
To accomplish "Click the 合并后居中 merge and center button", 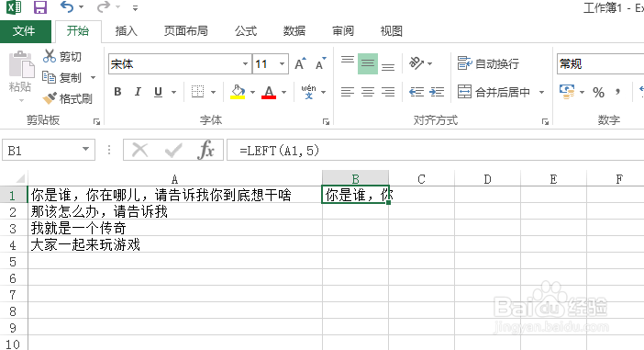I will pos(494,92).
